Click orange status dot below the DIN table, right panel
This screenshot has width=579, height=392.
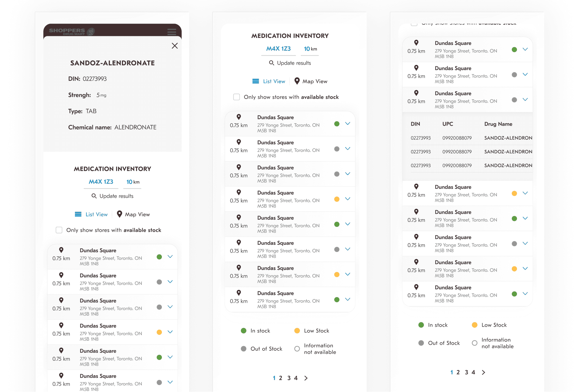coord(515,194)
